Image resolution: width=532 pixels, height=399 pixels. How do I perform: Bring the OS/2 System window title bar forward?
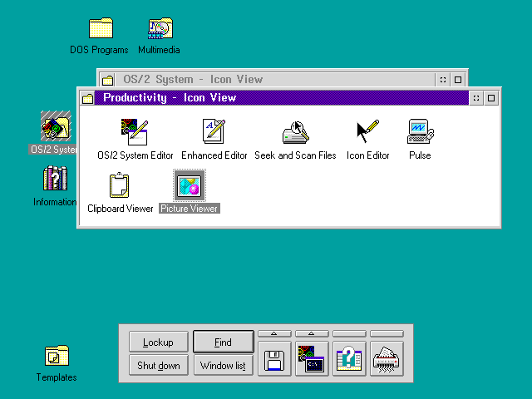pos(275,80)
